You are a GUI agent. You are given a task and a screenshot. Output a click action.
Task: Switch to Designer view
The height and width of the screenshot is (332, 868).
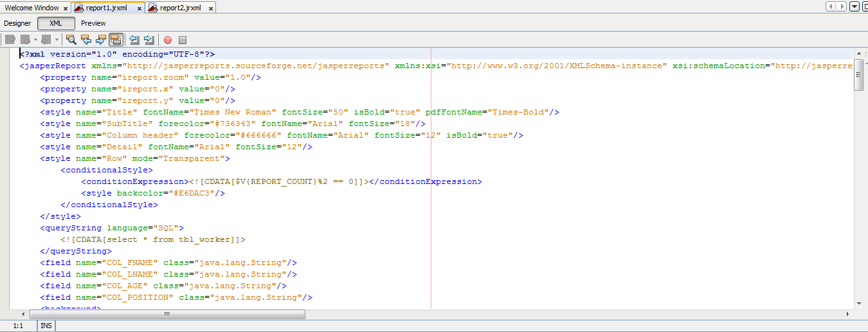tap(17, 23)
